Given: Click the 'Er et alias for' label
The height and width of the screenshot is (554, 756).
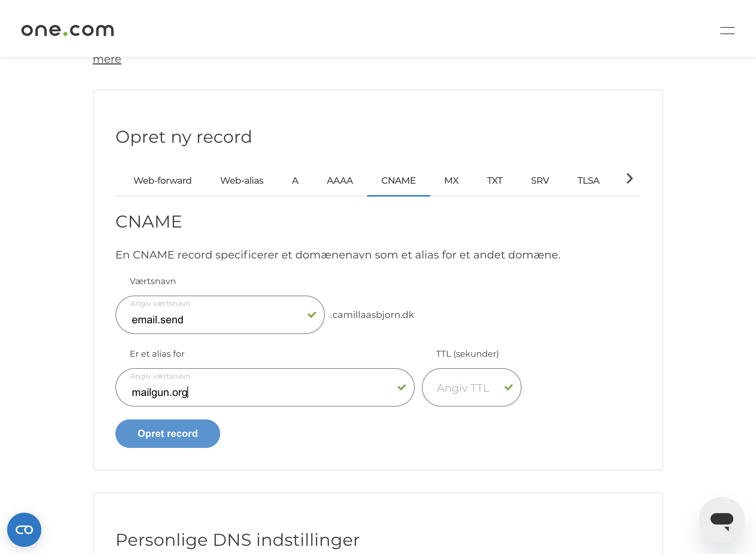Looking at the screenshot, I should (x=157, y=354).
